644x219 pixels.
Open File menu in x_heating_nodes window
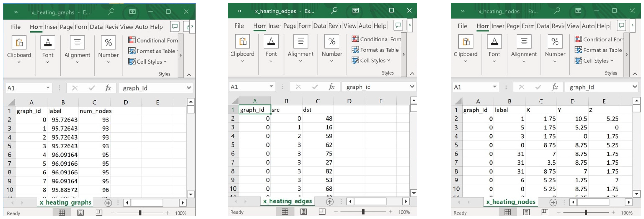[x=462, y=26]
